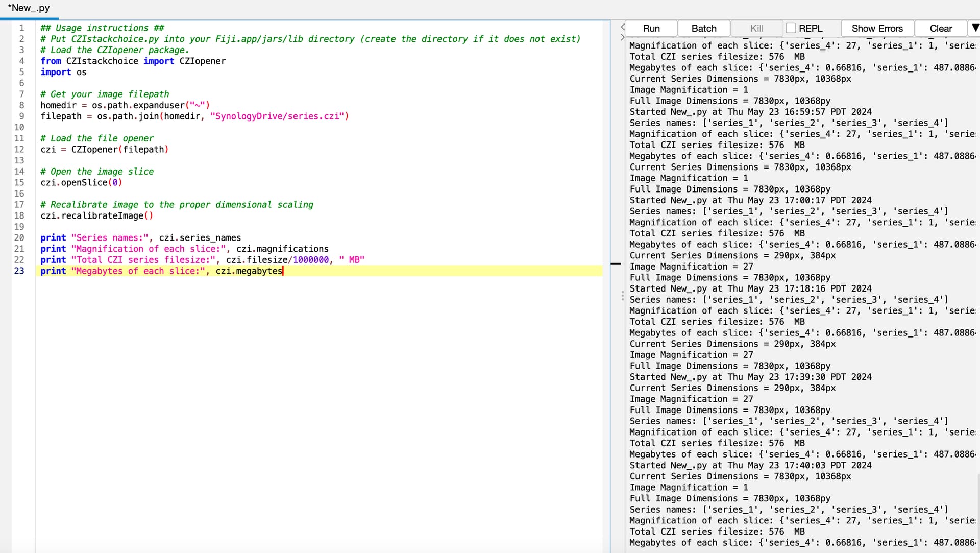The image size is (980, 553).
Task: Select the *New_.py editor tab
Action: click(x=29, y=8)
